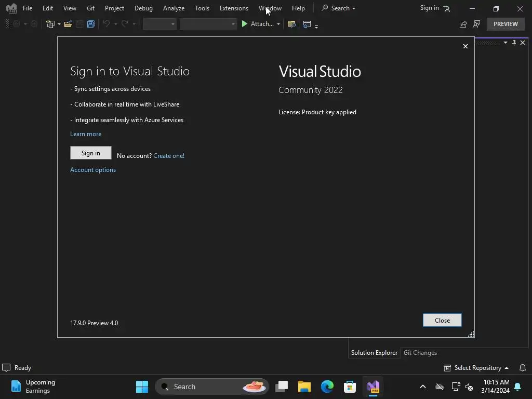Switch to the Solution Explorer tab
532x399 pixels.
click(x=374, y=353)
